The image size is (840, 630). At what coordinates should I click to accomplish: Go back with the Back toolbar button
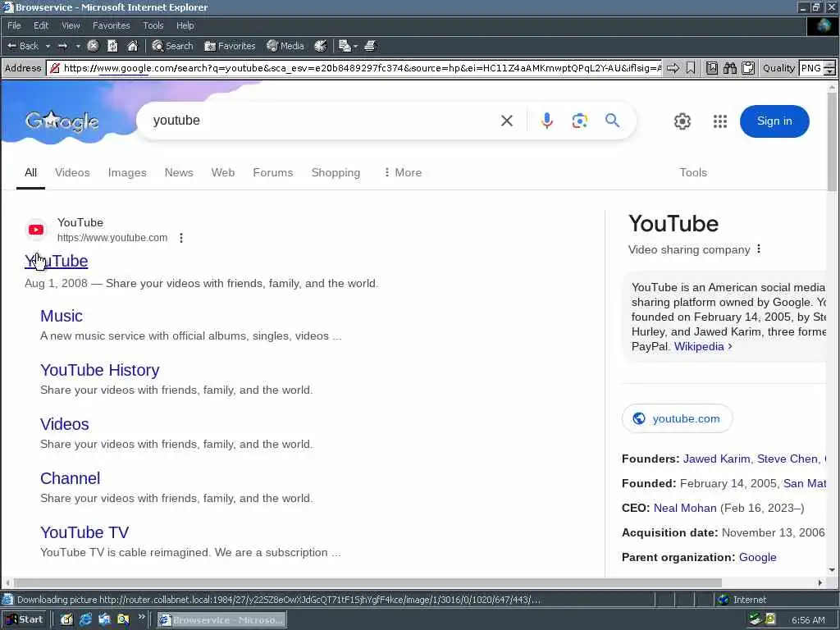22,46
